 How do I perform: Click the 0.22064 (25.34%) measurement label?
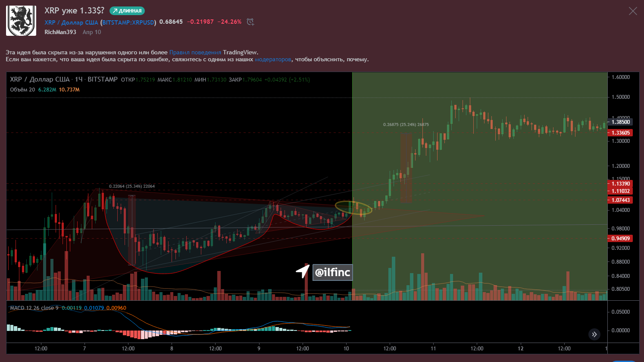[132, 186]
